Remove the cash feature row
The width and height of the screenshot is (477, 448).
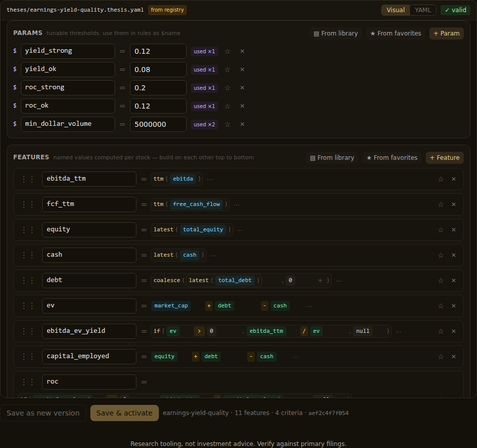pos(454,255)
